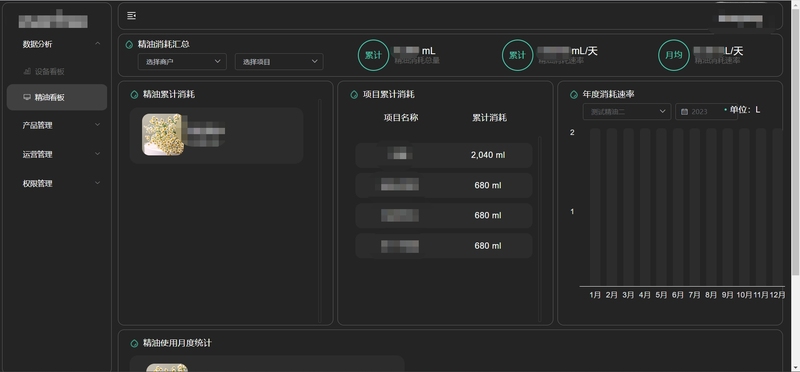800x372 pixels.
Task: Click the calendar icon in year picker
Action: (x=685, y=112)
